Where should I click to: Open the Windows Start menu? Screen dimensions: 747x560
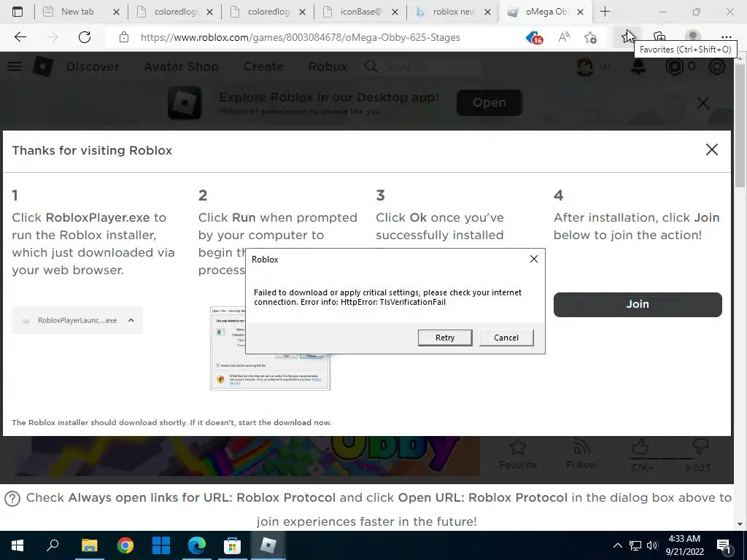[x=18, y=545]
